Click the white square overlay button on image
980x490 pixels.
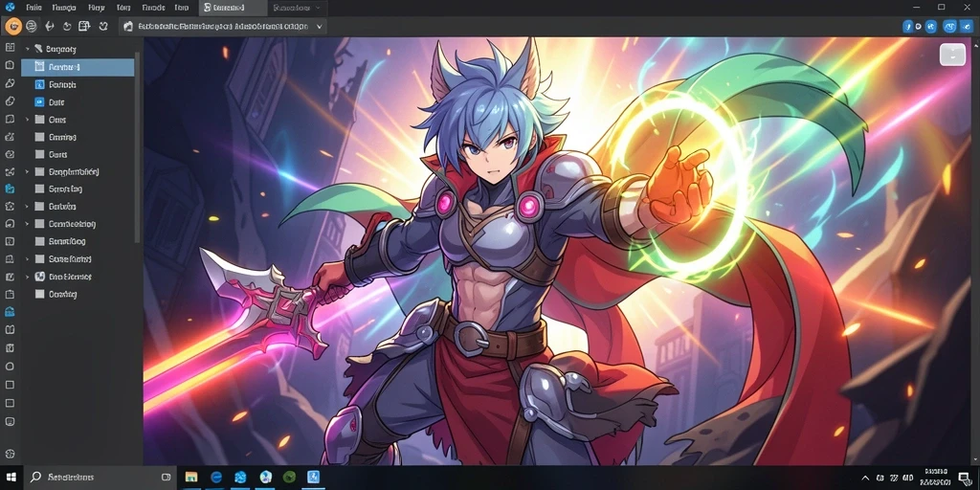952,55
